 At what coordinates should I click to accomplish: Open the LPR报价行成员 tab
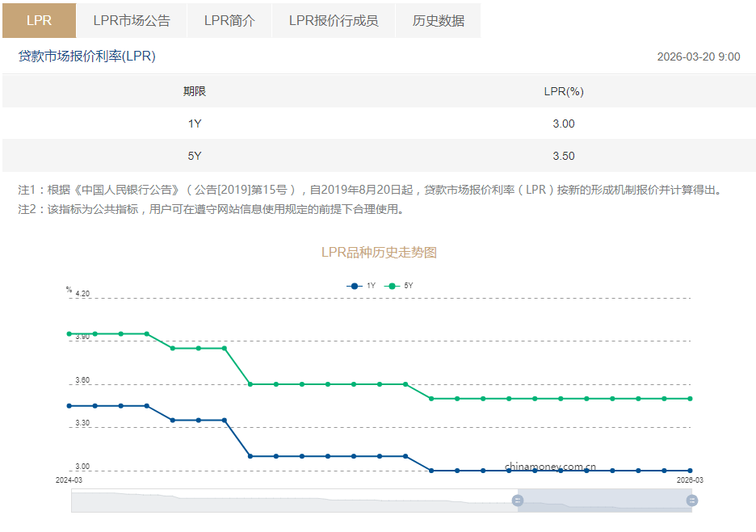tap(334, 20)
